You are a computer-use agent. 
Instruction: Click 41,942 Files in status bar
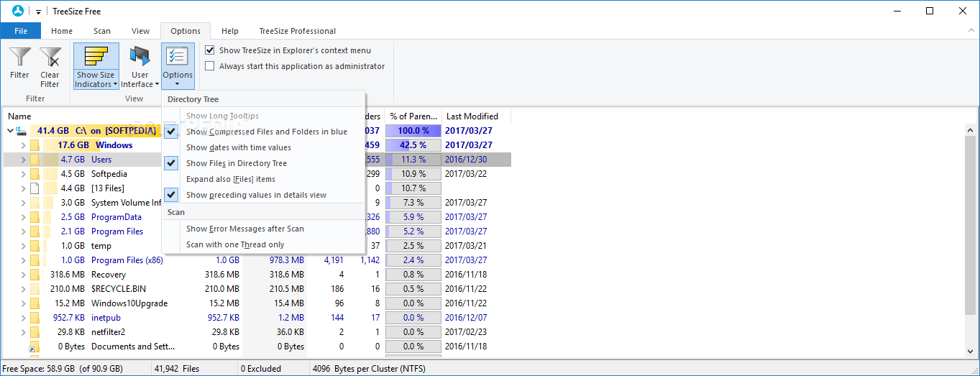[x=178, y=368]
